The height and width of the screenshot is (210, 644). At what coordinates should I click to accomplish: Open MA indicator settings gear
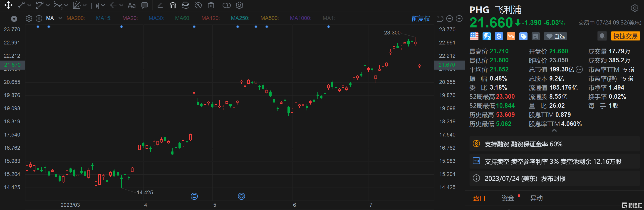coord(29,18)
